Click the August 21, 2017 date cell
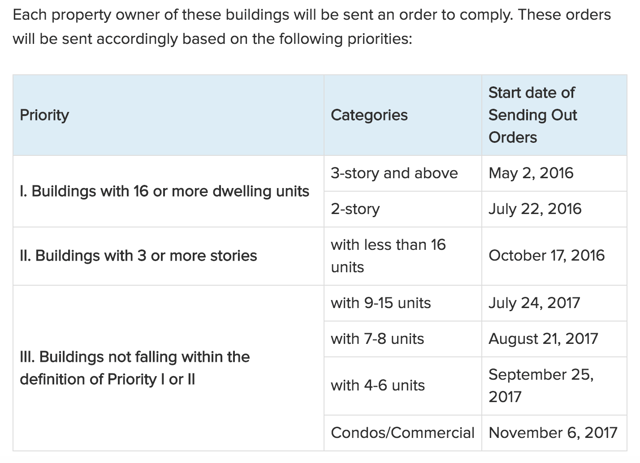 tap(554, 339)
